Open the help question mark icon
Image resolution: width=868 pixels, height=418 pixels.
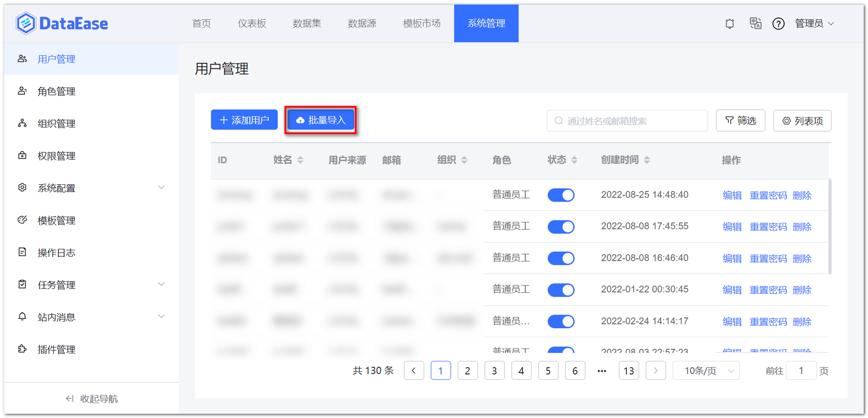[x=778, y=24]
